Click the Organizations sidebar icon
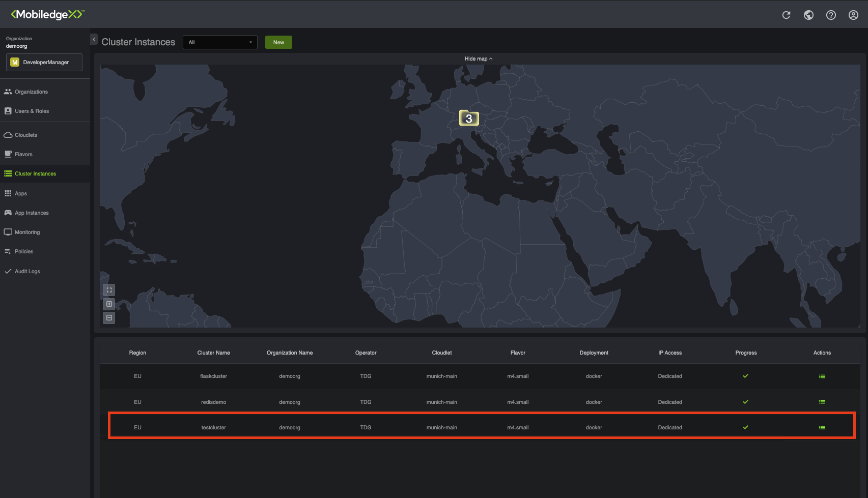 (x=8, y=92)
